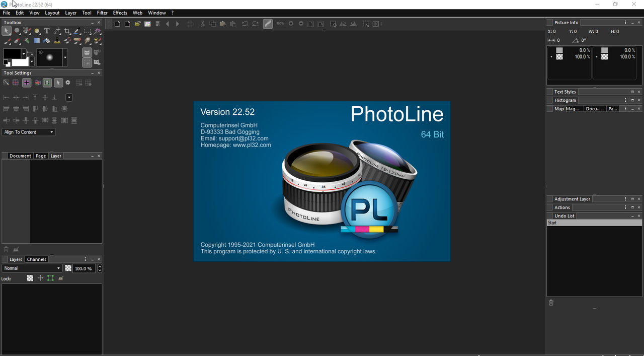Image resolution: width=644 pixels, height=356 pixels.
Task: Select the Magic Wand tool in Toolbox
Action: (x=98, y=31)
